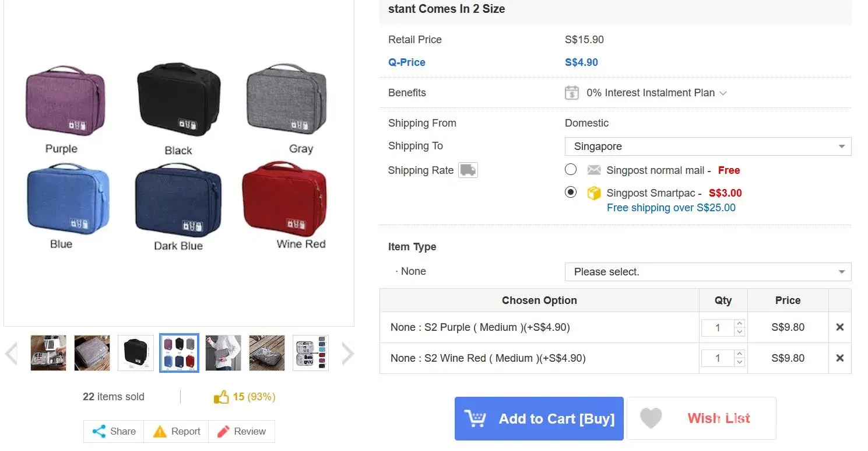Click the instalment plan calendar icon

(572, 93)
